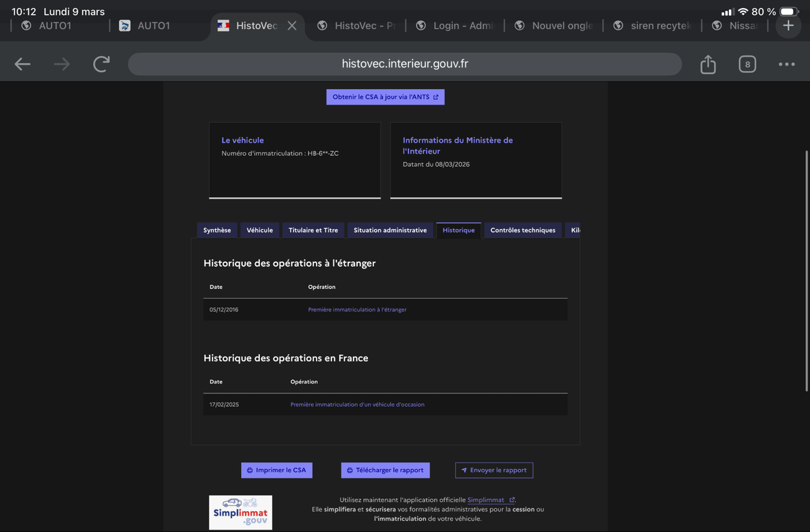Open the Contrôles techniques tab
The width and height of the screenshot is (810, 532).
523,230
